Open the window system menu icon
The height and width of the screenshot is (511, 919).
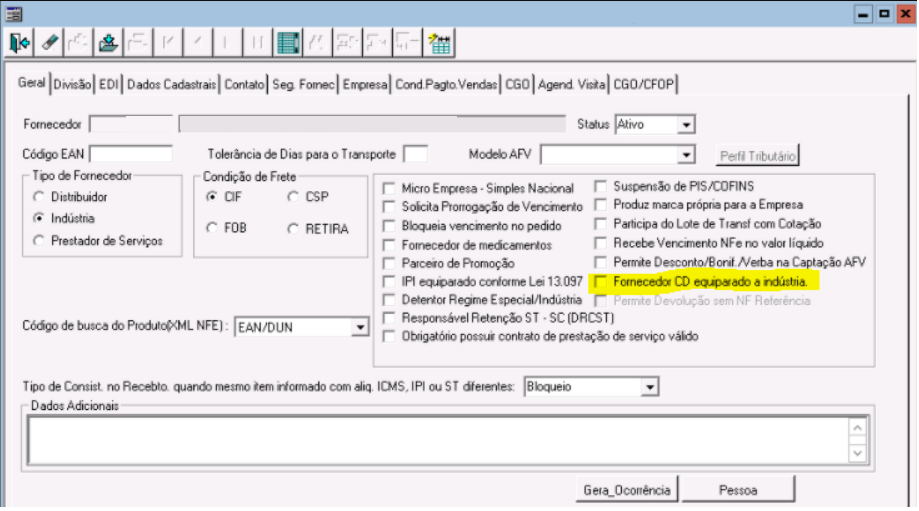coord(13,13)
